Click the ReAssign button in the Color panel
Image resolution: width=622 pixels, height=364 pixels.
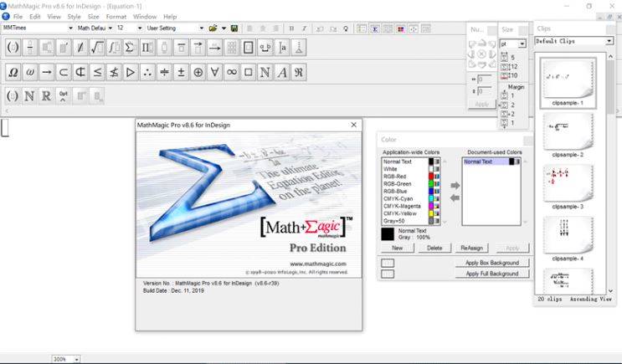pyautogui.click(x=472, y=249)
